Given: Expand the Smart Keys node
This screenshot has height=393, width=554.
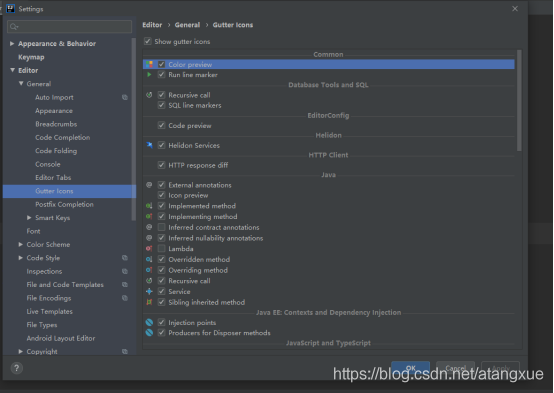Looking at the screenshot, I should 29,217.
